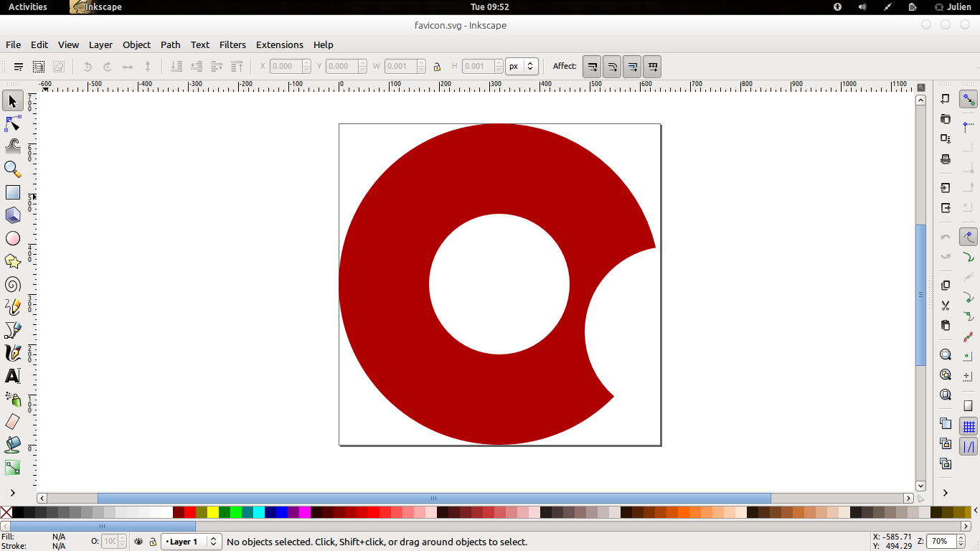Select the Calligraphy tool

pyautogui.click(x=12, y=353)
